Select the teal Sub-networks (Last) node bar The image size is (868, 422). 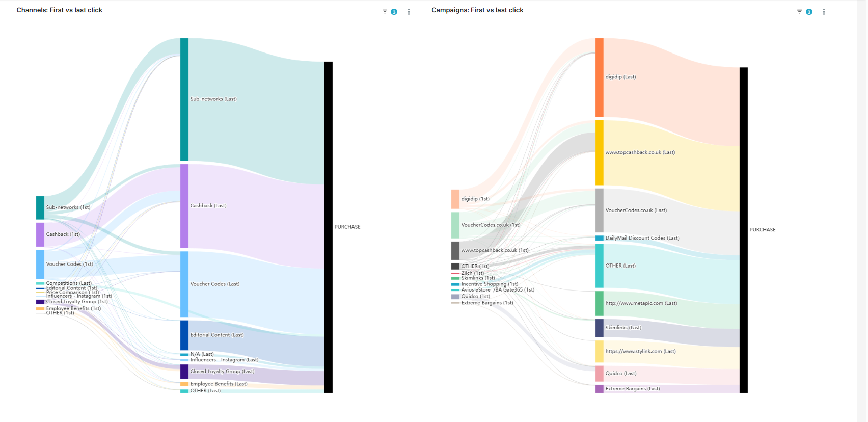[x=184, y=99]
